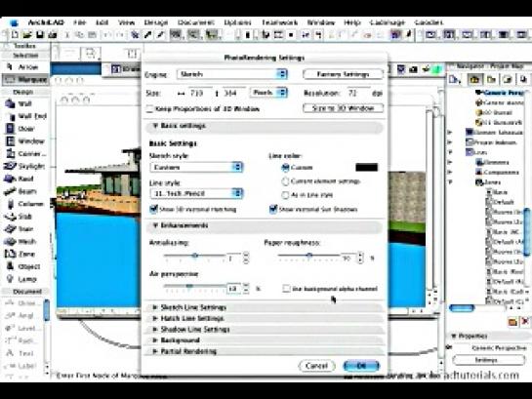Open the Engine dropdown showing Sketch
The width and height of the screenshot is (532, 399).
232,74
